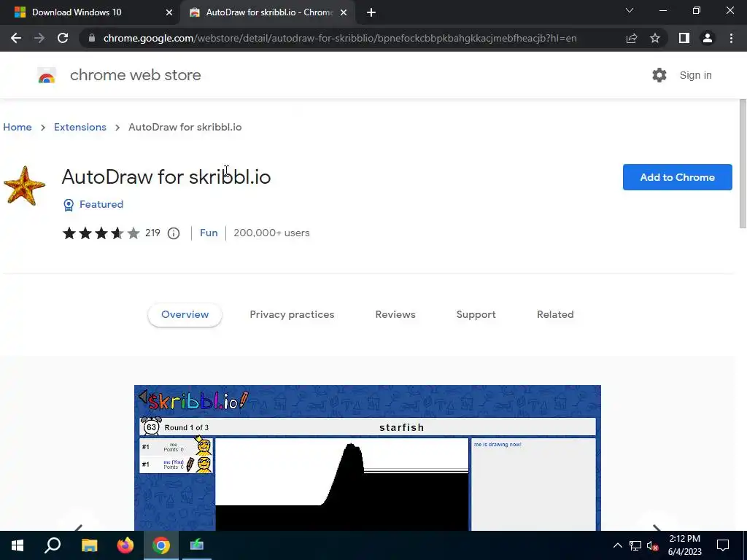Click the forward navigation arrow
Image resolution: width=747 pixels, height=560 pixels.
tap(39, 38)
